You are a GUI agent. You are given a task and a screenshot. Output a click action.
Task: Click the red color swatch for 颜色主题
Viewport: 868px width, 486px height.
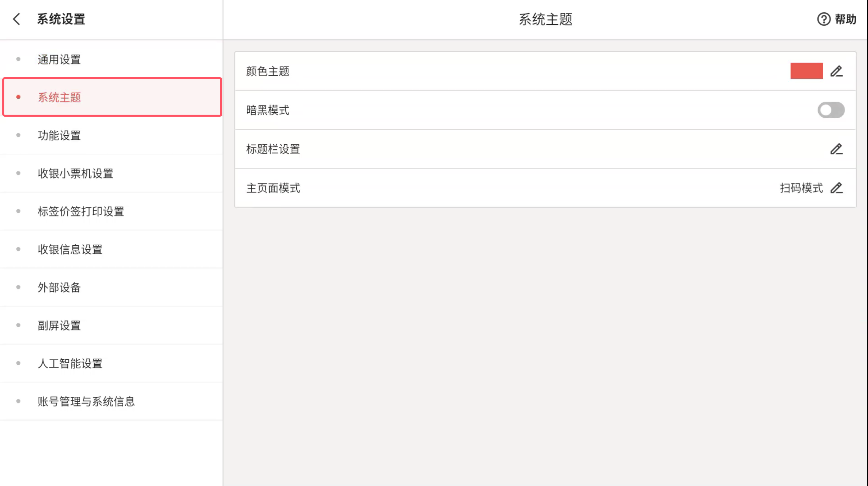[x=806, y=71]
